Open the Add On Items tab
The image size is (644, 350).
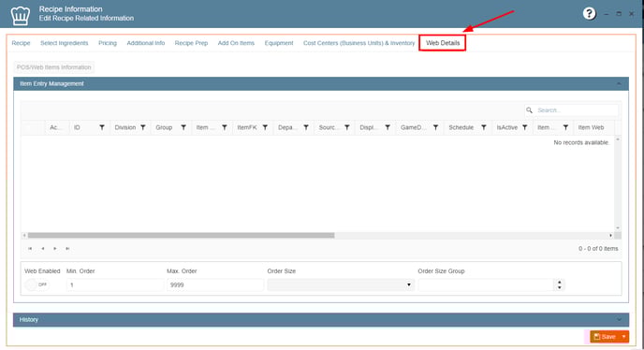coord(236,43)
